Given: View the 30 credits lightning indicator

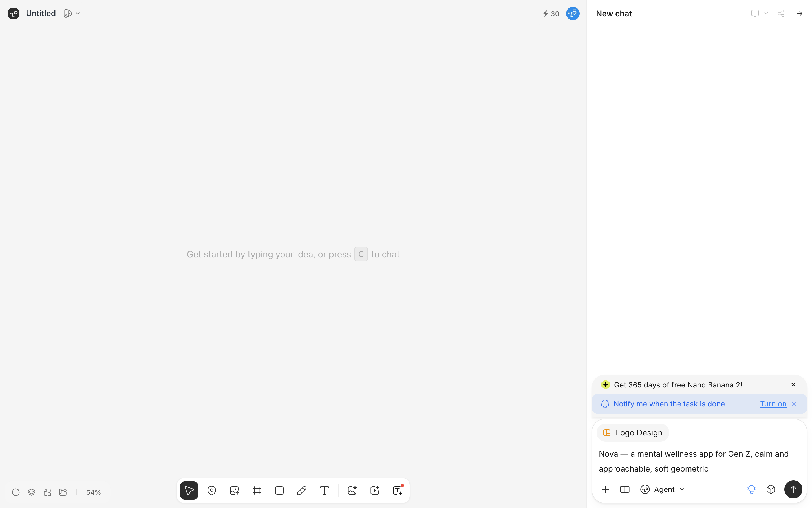Looking at the screenshot, I should [x=551, y=14].
